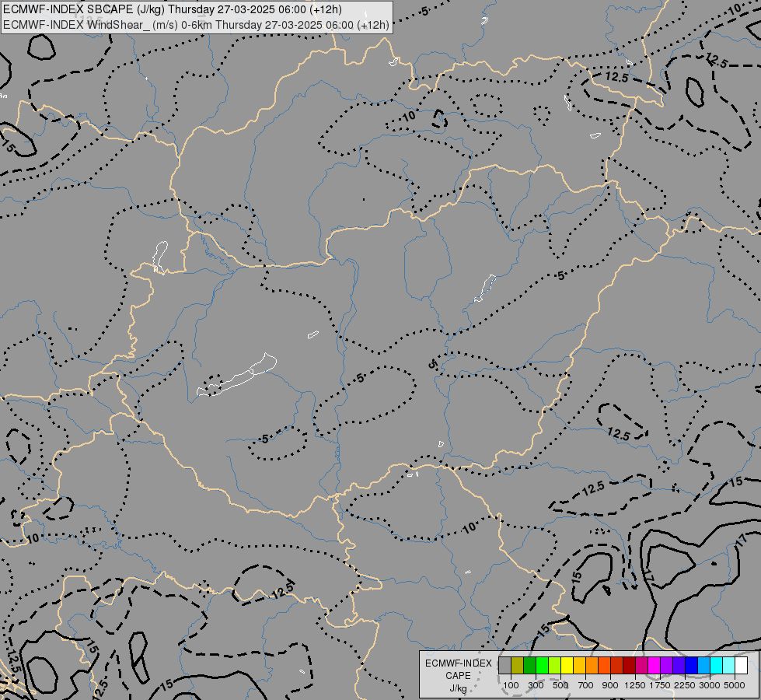Screen dimensions: 761x700
Task: Click the 100 label in legend
Action: point(511,685)
